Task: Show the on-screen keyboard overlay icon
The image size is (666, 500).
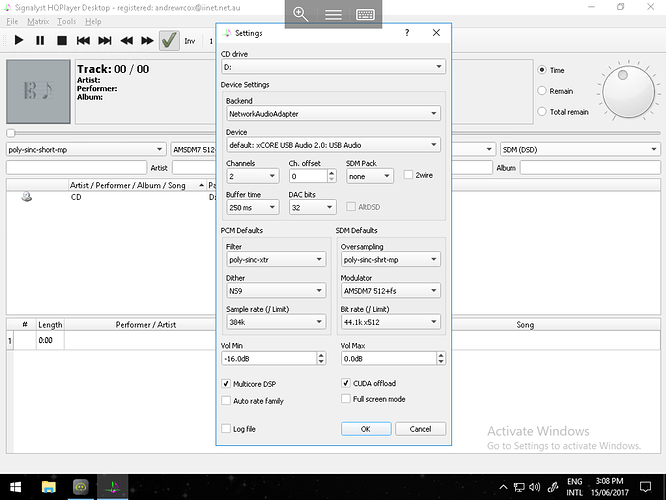Action: [x=365, y=15]
